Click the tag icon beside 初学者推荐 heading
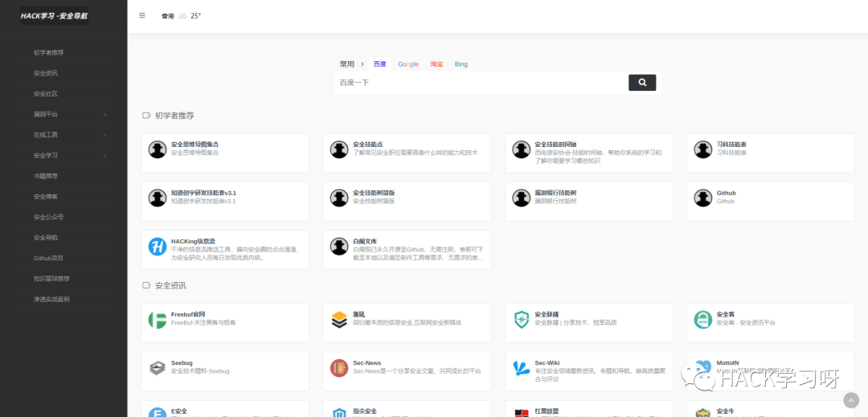The height and width of the screenshot is (417, 868). [146, 116]
